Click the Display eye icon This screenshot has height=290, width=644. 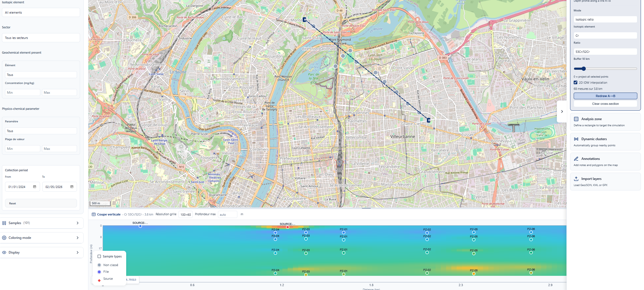click(x=4, y=252)
